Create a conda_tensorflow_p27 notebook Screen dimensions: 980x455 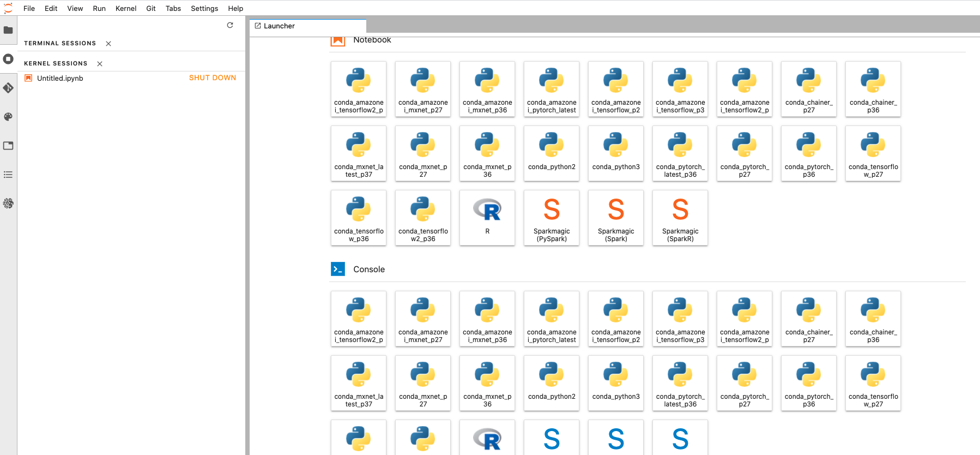(873, 153)
